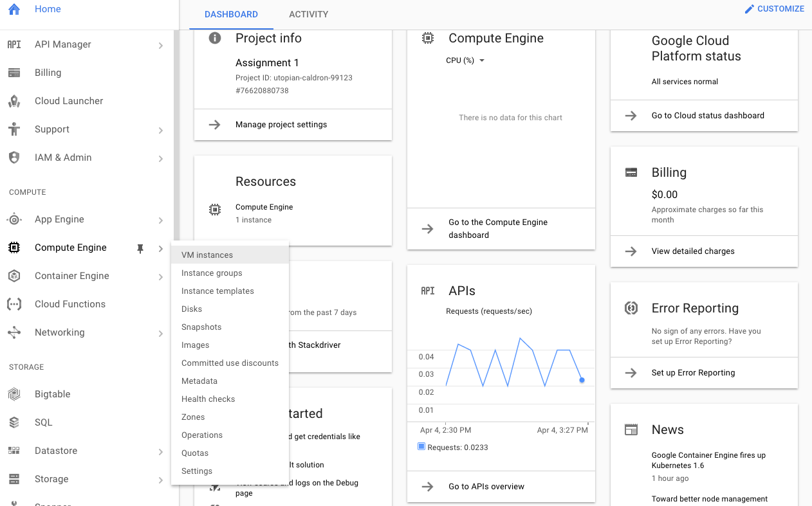Expand the API Manager submenu arrow
The image size is (812, 506).
(x=160, y=45)
